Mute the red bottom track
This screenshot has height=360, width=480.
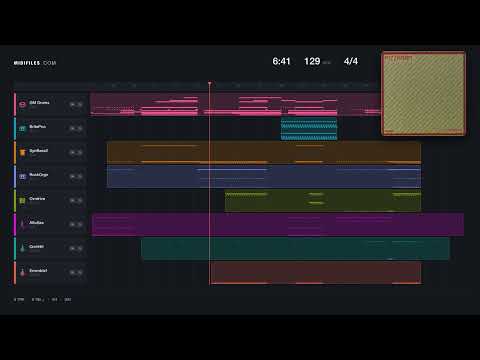(x=72, y=272)
